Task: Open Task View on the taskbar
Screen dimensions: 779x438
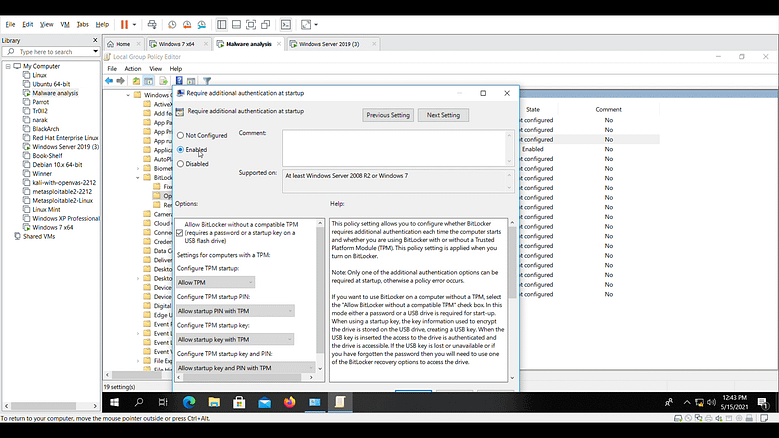Action: coord(163,402)
